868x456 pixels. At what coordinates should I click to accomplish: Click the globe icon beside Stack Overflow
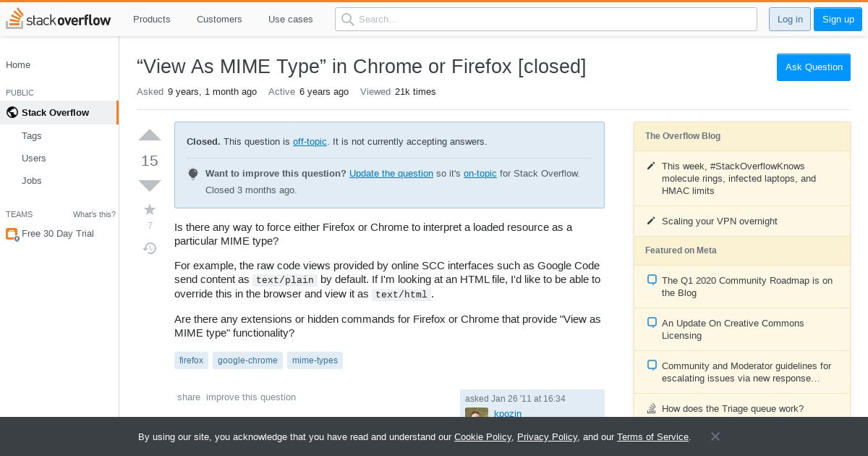coord(12,112)
